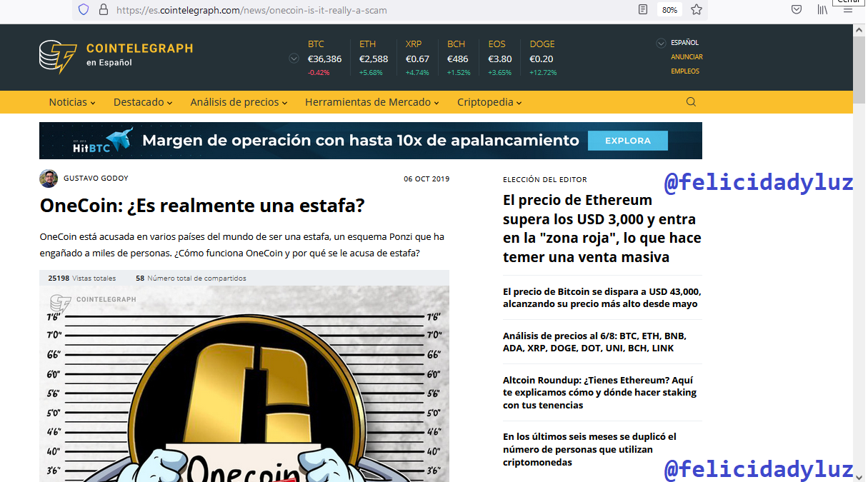Open the Criptopedia menu
The width and height of the screenshot is (868, 482).
489,102
